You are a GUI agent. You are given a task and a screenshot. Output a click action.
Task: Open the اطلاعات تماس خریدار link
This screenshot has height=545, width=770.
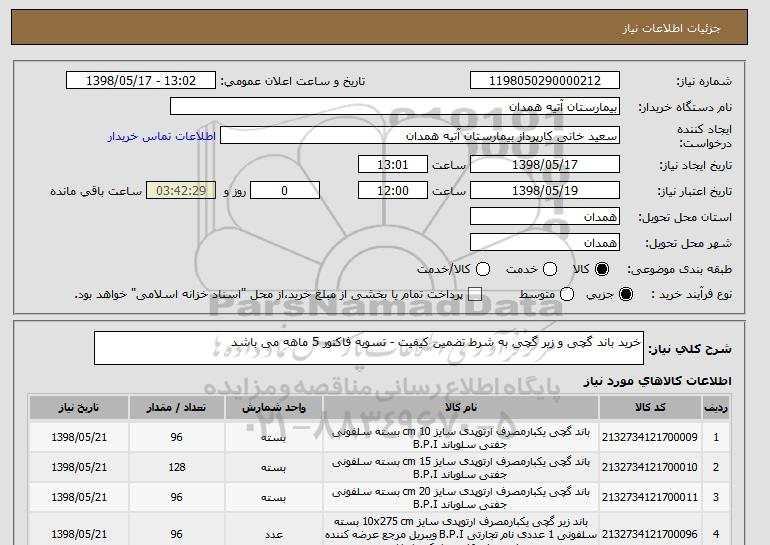pos(162,136)
